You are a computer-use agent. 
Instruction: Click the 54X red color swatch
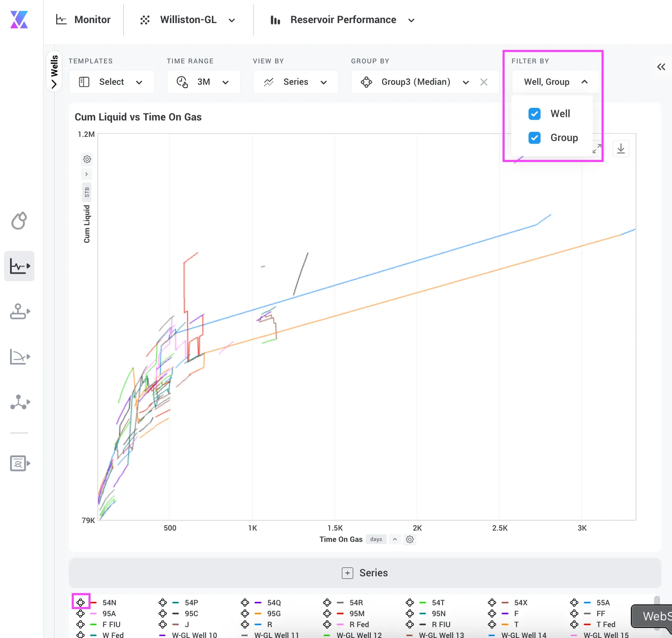click(505, 603)
